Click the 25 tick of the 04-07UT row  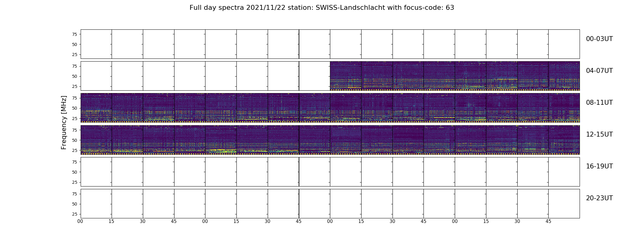tap(75, 86)
